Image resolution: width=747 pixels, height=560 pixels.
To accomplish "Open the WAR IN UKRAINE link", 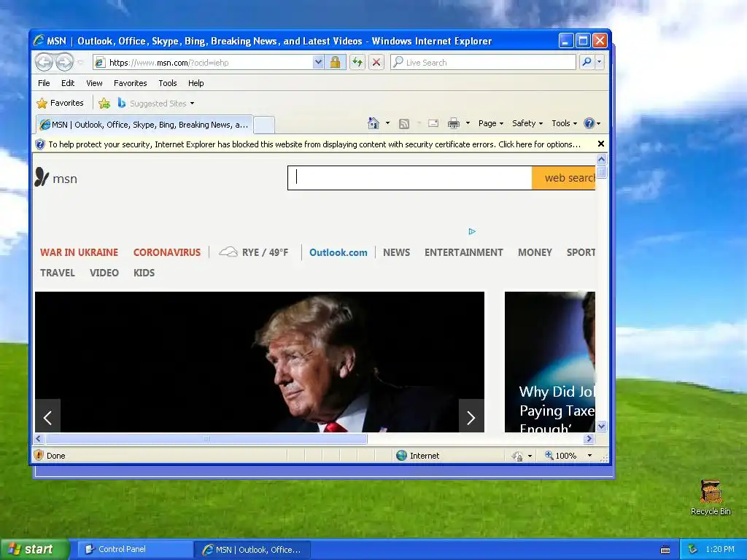I will coord(79,252).
